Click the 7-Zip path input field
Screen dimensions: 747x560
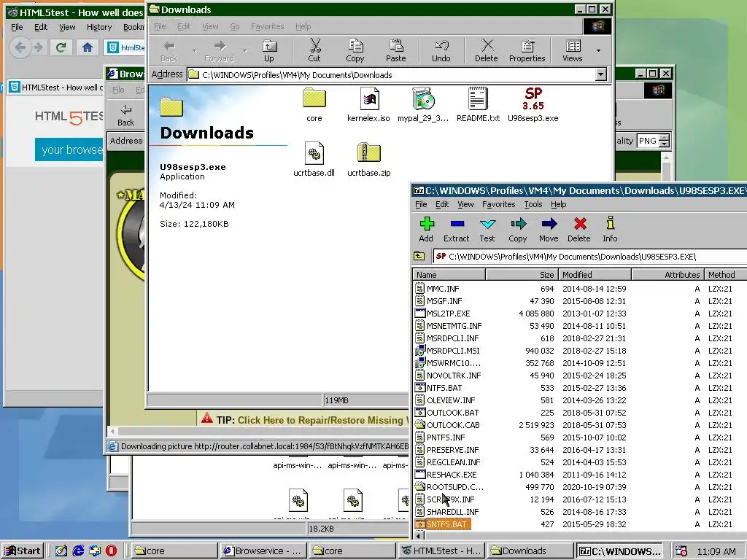pyautogui.click(x=589, y=256)
